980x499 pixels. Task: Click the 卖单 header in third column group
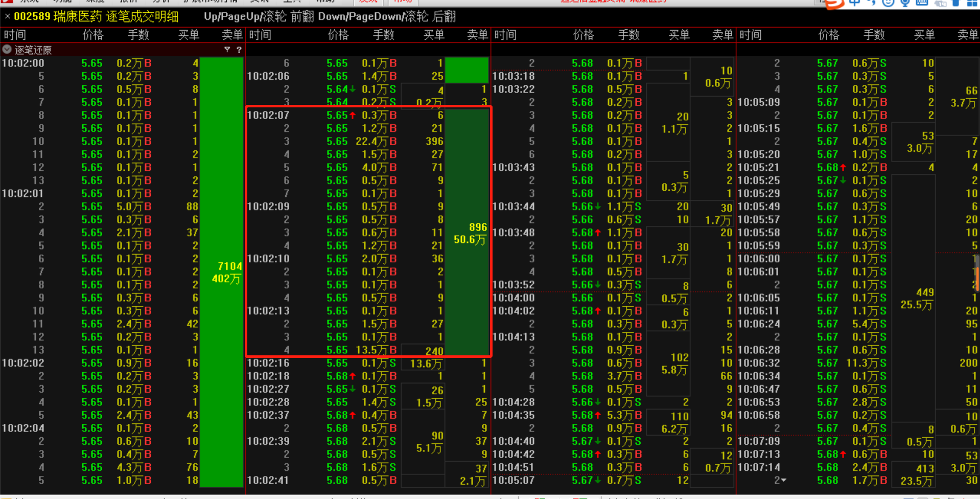[x=722, y=35]
